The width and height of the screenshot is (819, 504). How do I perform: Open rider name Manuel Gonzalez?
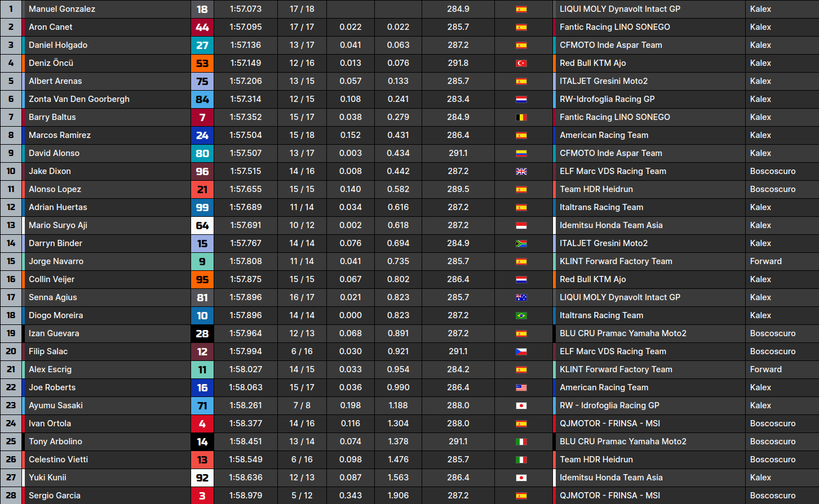(62, 9)
